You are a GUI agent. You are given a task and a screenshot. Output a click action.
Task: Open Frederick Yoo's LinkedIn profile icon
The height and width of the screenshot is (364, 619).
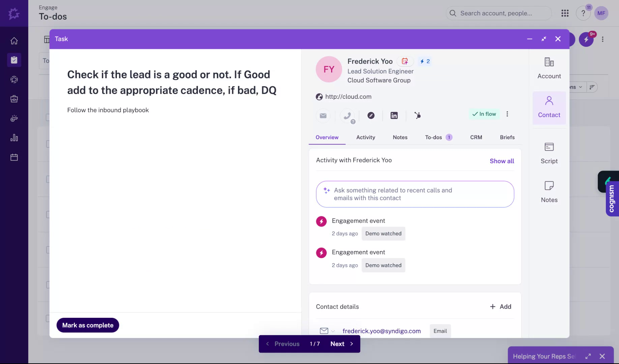pyautogui.click(x=394, y=116)
